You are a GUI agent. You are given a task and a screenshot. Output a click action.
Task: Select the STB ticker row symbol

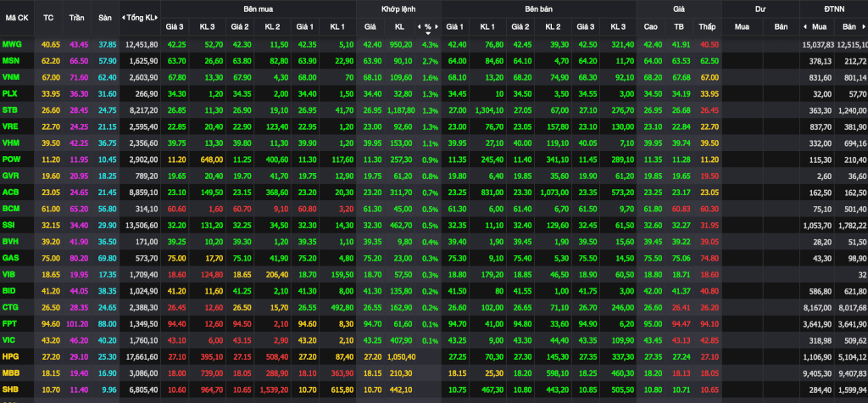click(10, 110)
